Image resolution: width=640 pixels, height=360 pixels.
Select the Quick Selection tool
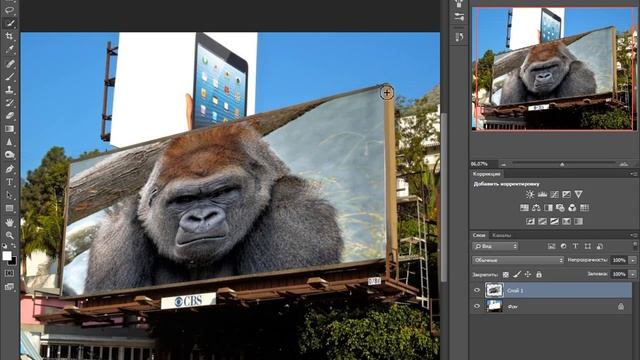pos(9,23)
